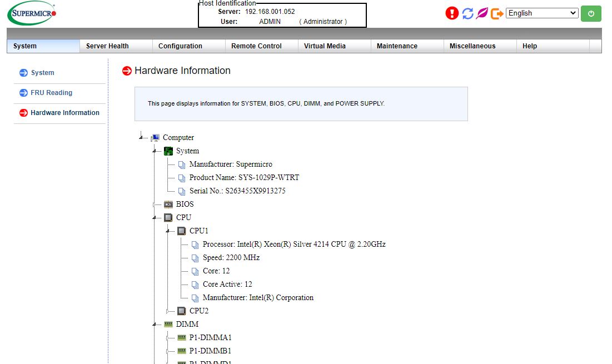Screen dimensions: 612x364
Task: Click the Supermicro logo
Action: point(32,13)
